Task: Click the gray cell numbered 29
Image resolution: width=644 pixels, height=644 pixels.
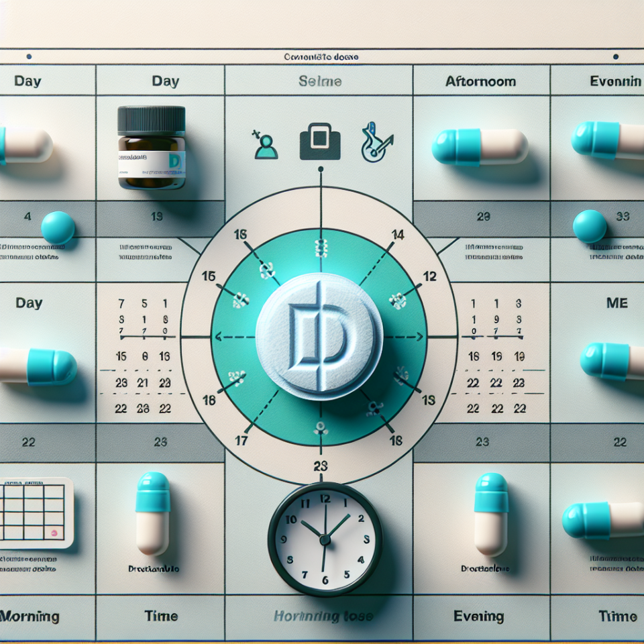Action: [481, 217]
